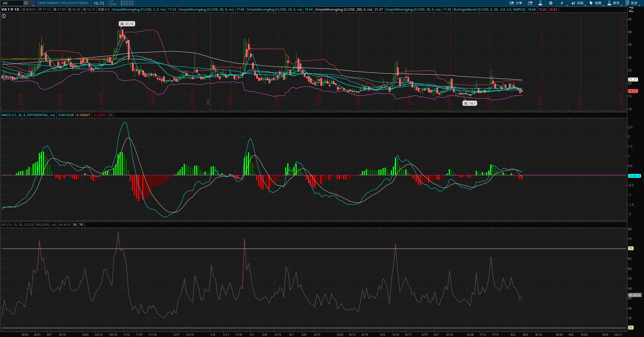
Task: Click the 30-period SMA value 17.43
Action: [447, 9]
